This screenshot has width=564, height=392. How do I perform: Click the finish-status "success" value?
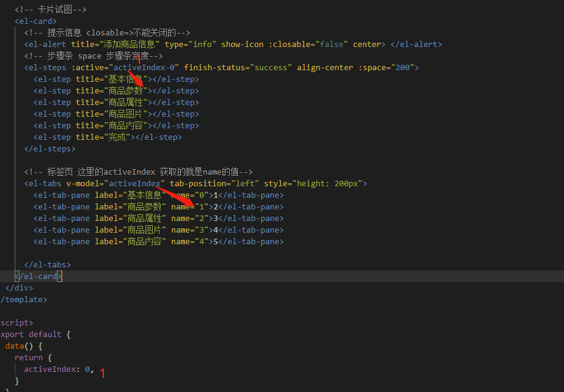[x=271, y=68]
